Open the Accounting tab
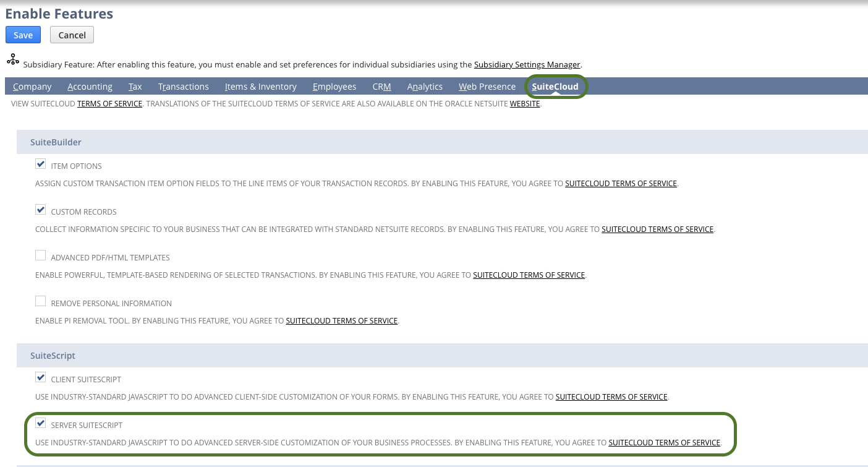The height and width of the screenshot is (467, 868). pyautogui.click(x=90, y=87)
